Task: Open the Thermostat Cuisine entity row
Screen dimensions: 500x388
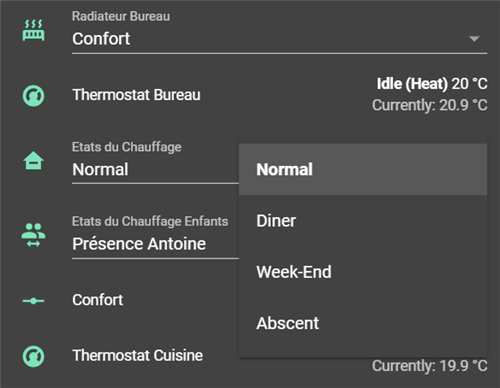Action: coord(138,356)
